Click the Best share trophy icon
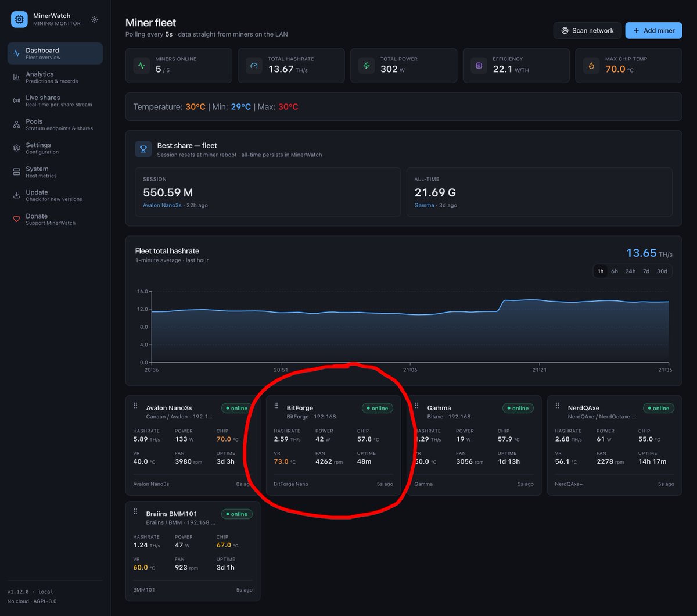The height and width of the screenshot is (616, 697). click(x=143, y=149)
